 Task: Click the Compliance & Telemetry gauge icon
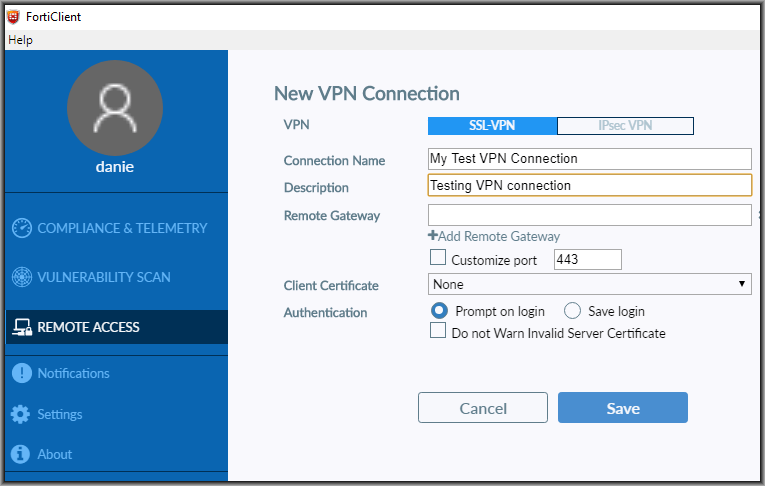click(22, 228)
